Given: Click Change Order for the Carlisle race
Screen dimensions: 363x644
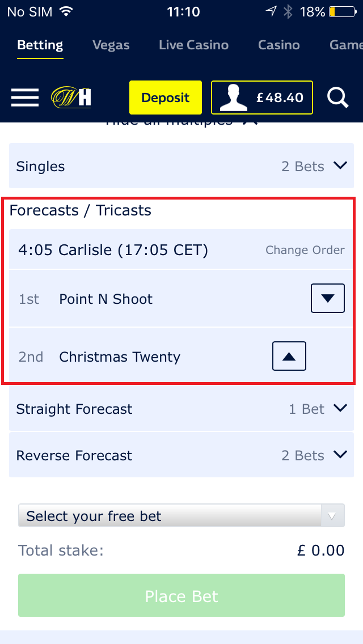Looking at the screenshot, I should (305, 249).
